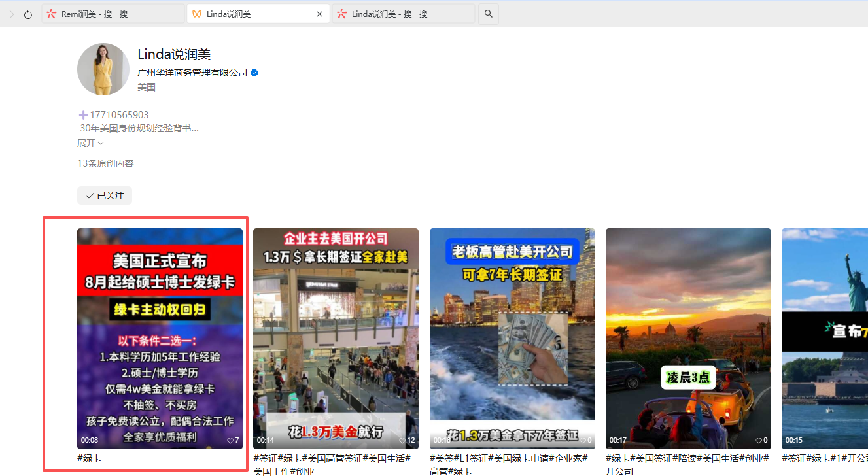Tap the heart showing 12 likes

tap(404, 441)
